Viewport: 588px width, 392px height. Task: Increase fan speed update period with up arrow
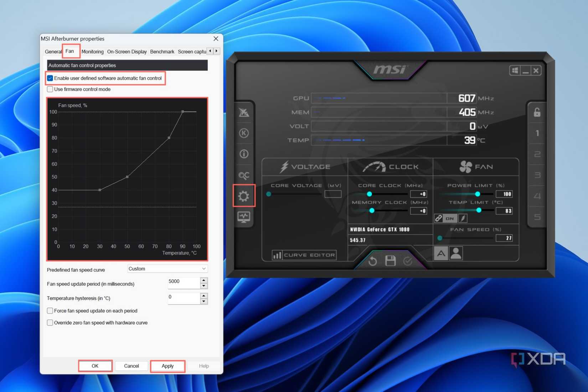[203, 280]
